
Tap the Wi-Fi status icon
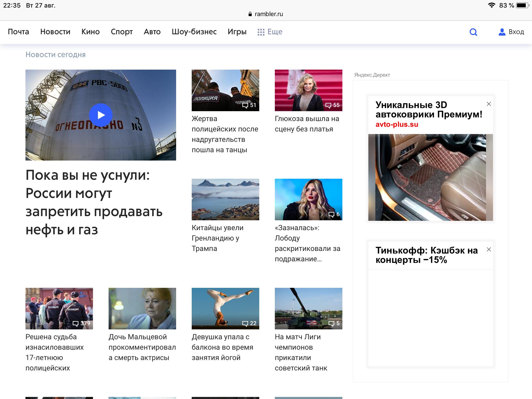491,5
